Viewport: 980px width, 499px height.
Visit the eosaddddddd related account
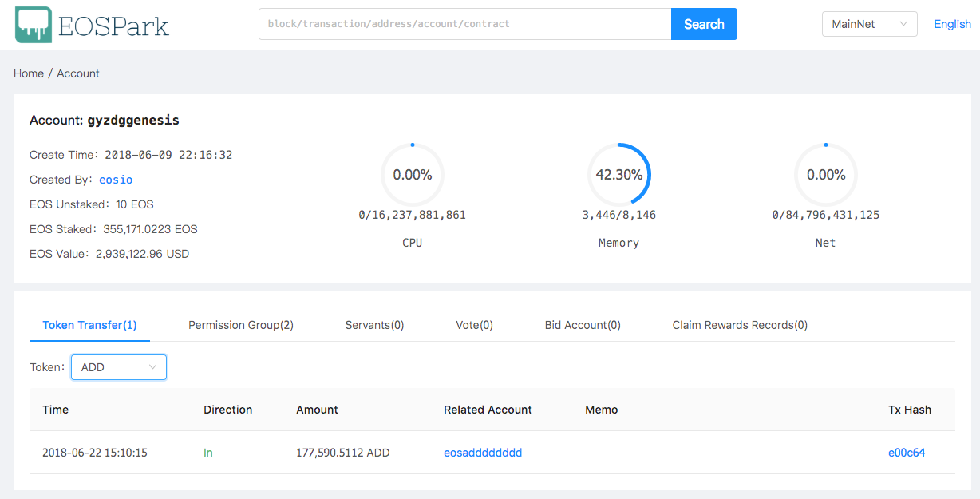483,452
